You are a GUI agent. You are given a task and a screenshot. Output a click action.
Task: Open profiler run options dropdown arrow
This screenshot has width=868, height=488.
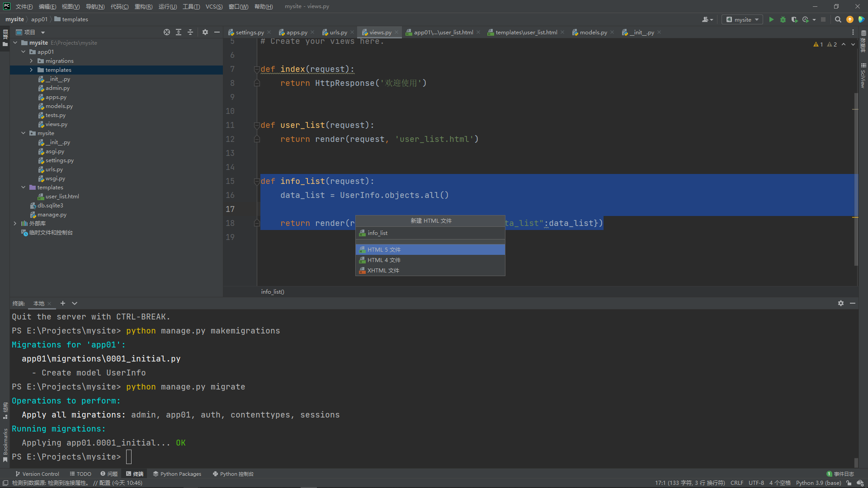click(x=814, y=19)
